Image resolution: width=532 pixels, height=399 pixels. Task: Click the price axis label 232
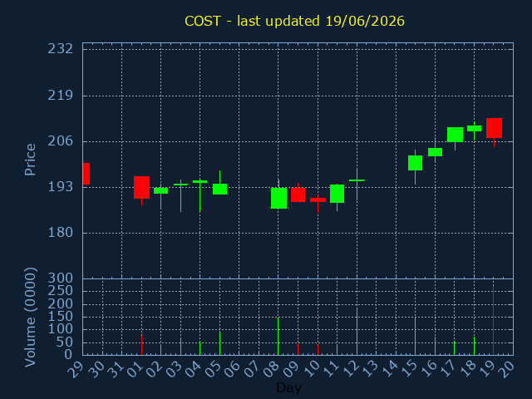click(x=61, y=49)
